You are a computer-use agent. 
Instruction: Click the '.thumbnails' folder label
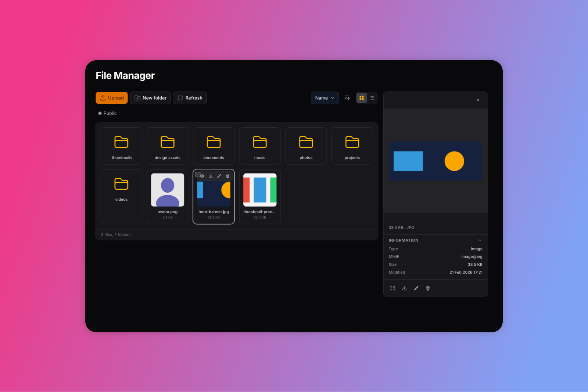(x=121, y=158)
